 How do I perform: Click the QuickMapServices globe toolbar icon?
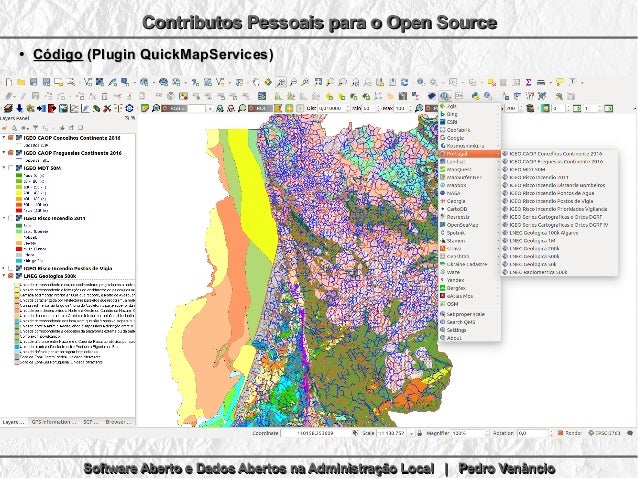(x=445, y=96)
